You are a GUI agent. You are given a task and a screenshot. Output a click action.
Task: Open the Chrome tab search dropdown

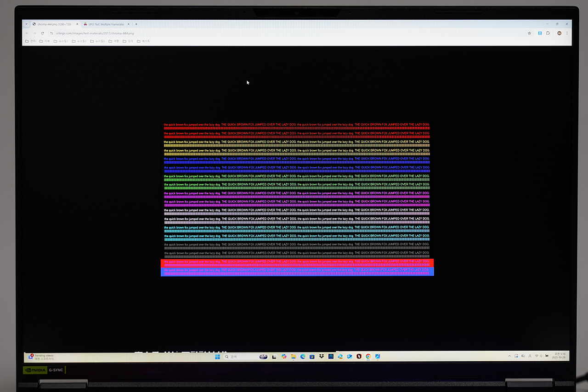[26, 24]
